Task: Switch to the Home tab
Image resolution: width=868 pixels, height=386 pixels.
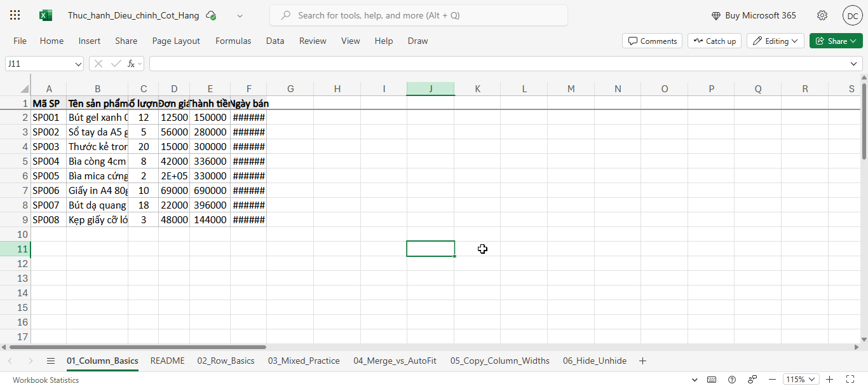Action: 51,41
